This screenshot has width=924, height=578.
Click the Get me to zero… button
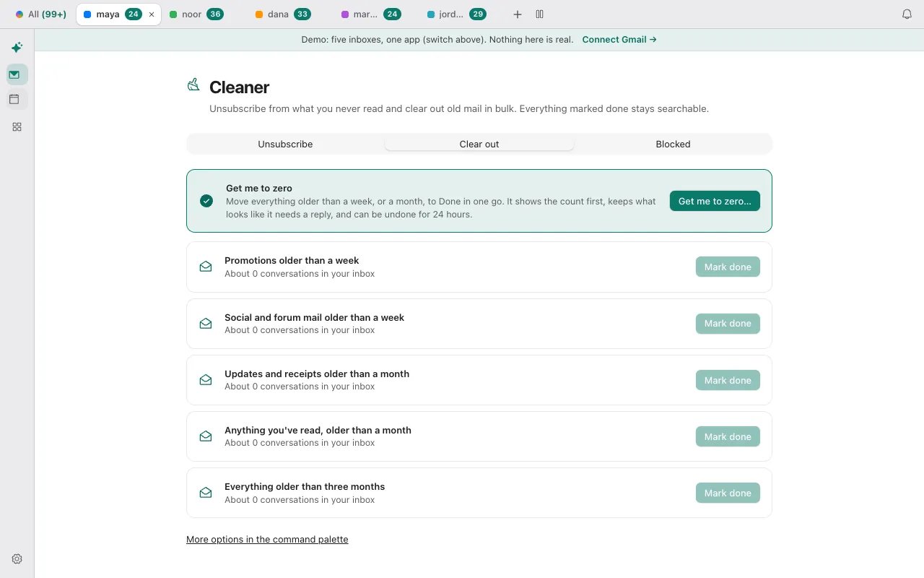(715, 201)
